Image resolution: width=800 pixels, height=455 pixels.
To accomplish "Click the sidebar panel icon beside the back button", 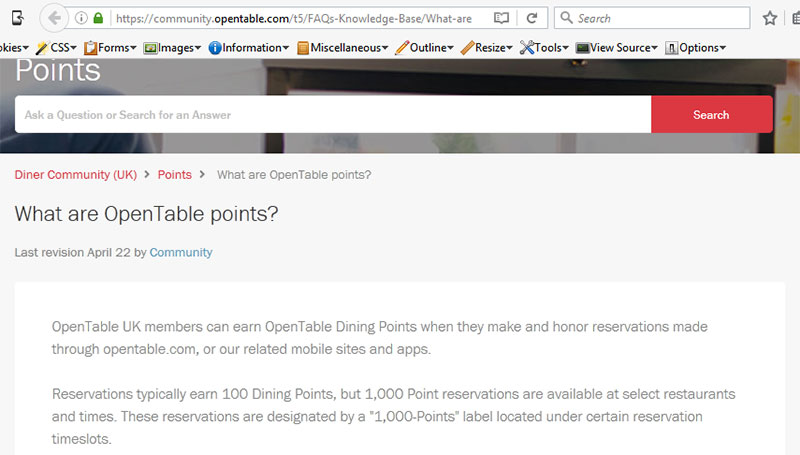I will 18,18.
